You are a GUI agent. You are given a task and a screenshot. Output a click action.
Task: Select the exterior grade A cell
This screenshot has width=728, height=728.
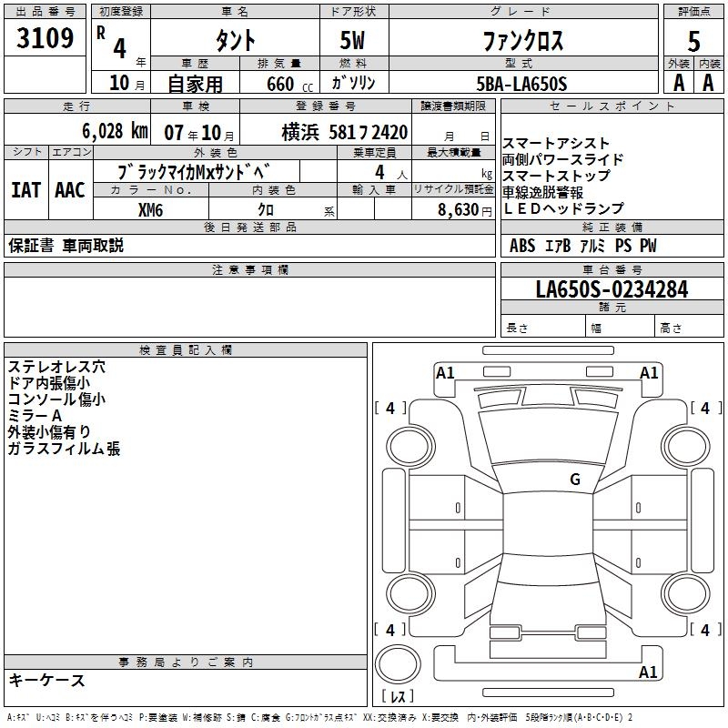[679, 83]
